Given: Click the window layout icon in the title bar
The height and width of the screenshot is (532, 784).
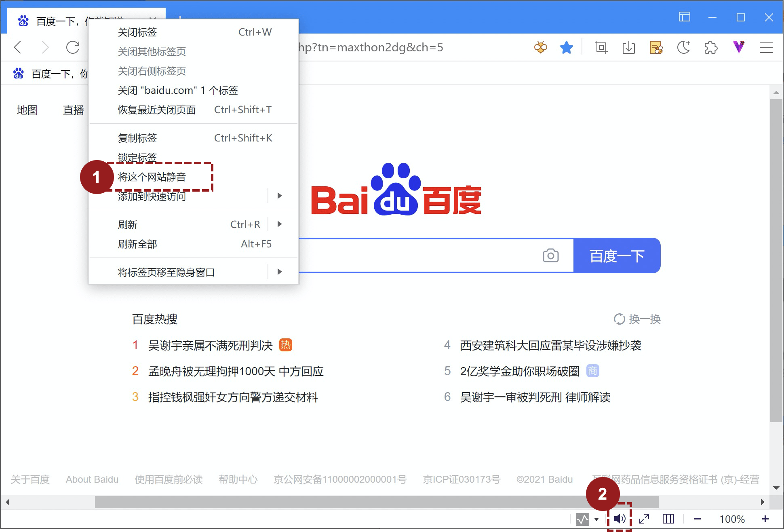Looking at the screenshot, I should [685, 17].
